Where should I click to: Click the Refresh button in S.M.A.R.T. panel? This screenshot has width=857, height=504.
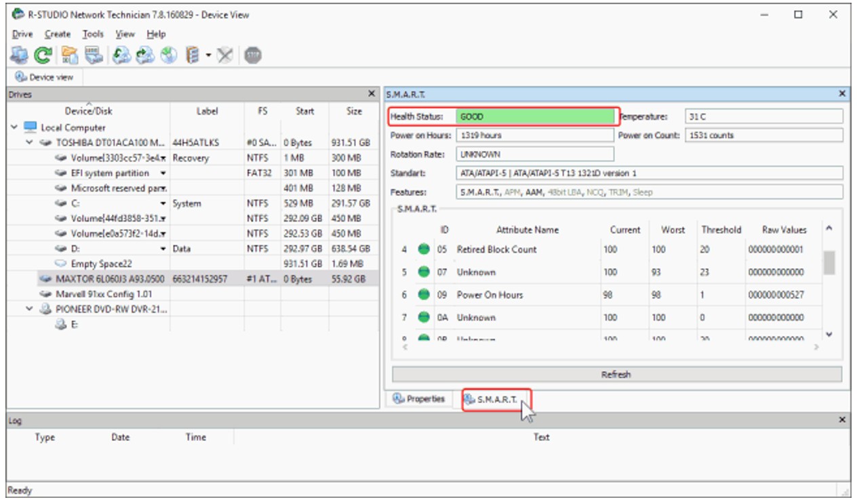point(617,374)
